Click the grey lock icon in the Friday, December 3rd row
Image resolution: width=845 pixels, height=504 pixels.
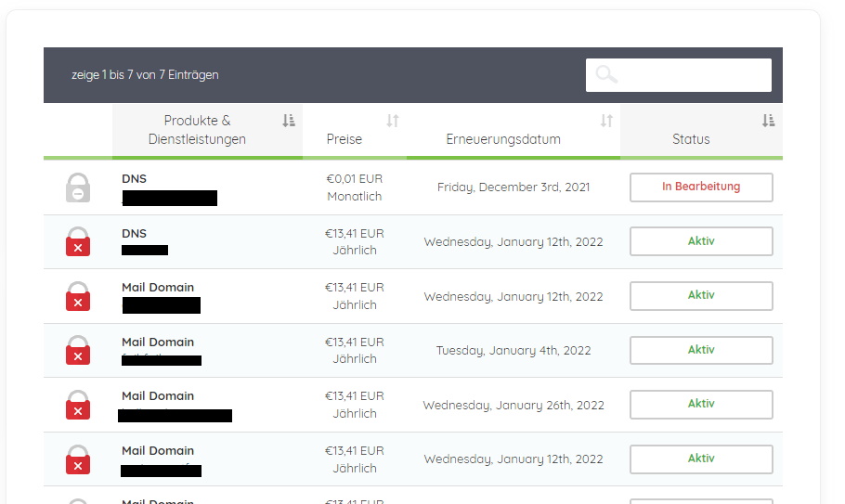[x=78, y=187]
